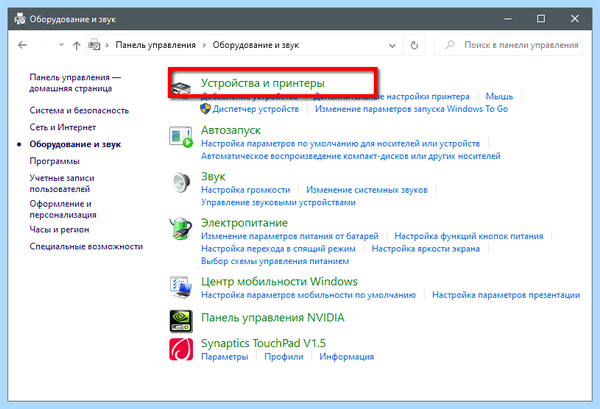Expand breadcrumb chevron after Панель управления

[204, 45]
